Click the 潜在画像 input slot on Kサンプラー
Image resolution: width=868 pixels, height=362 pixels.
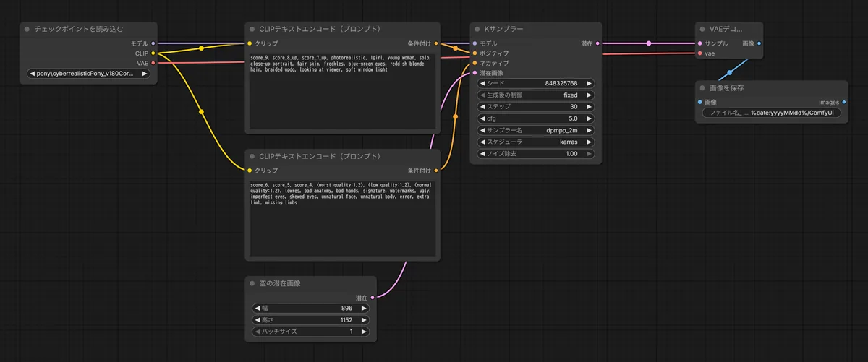475,73
